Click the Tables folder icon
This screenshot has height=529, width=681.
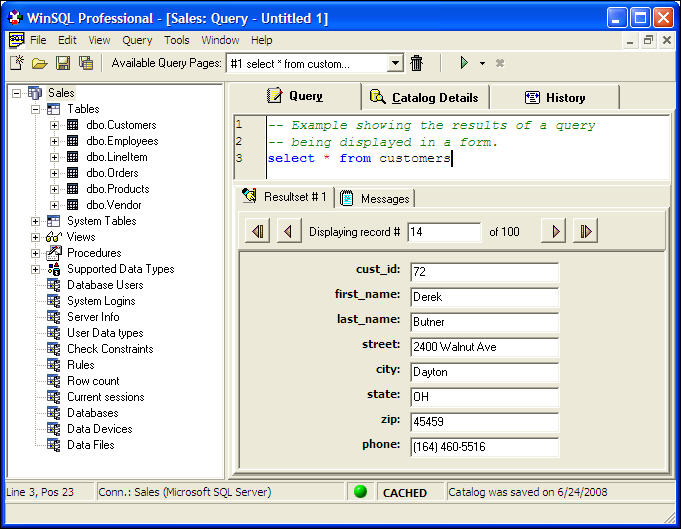(x=53, y=109)
